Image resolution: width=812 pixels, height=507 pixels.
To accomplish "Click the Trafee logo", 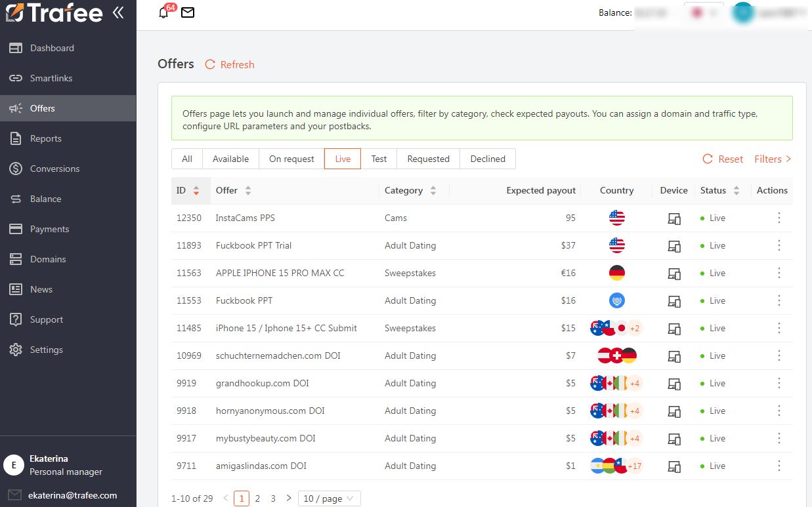I will (x=54, y=12).
